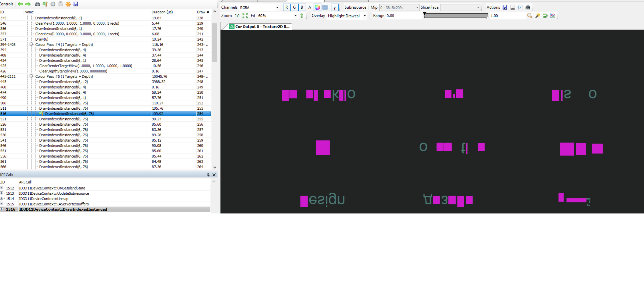The image size is (644, 287).
Task: Pick background colour with colour wheel
Action: coord(317,8)
